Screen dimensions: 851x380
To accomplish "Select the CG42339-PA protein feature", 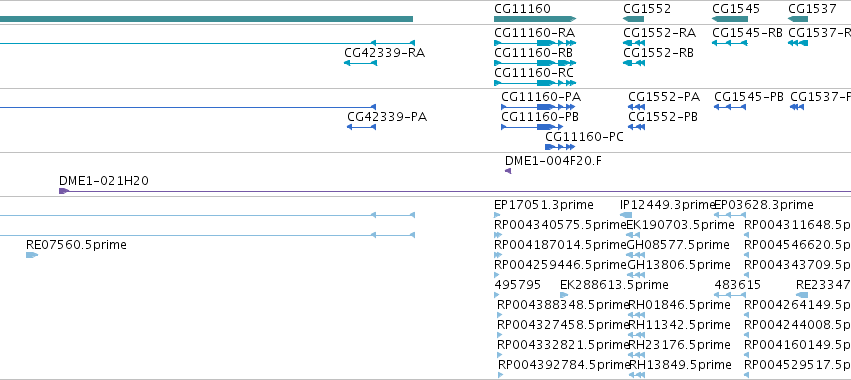I will [361, 127].
